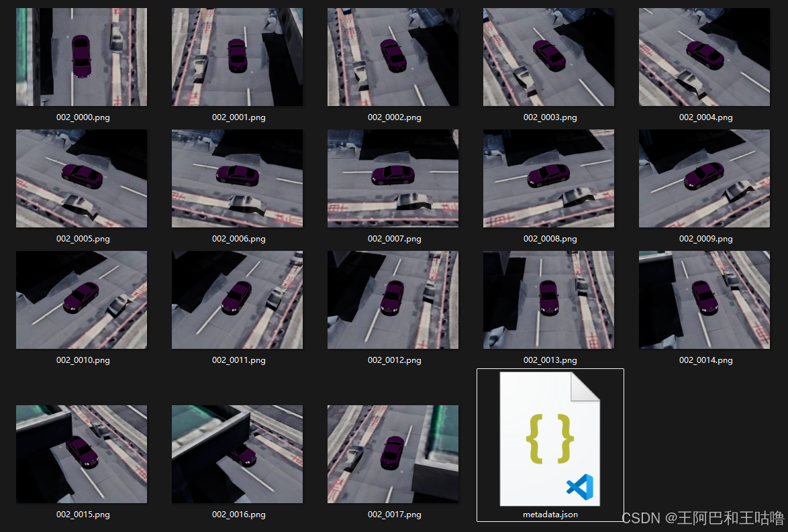This screenshot has height=532, width=788.
Task: Click the file name label 002_0012.png
Action: coord(395,361)
